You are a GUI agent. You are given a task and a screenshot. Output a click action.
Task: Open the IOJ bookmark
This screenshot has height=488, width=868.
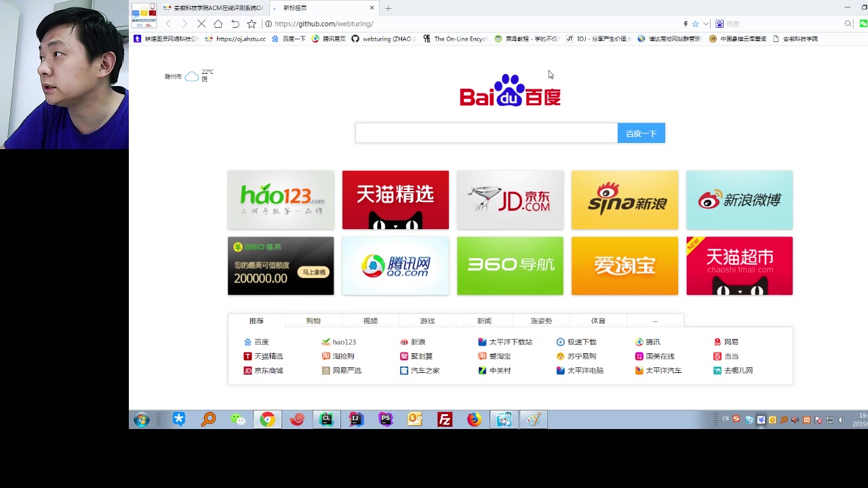(599, 39)
